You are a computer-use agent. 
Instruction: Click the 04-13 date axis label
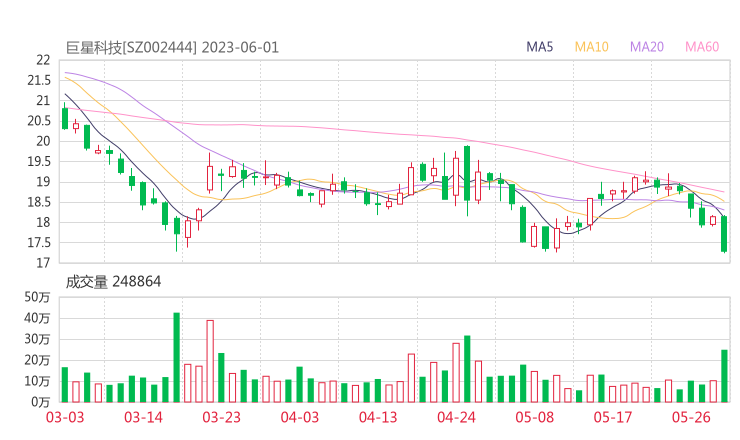pos(378,417)
